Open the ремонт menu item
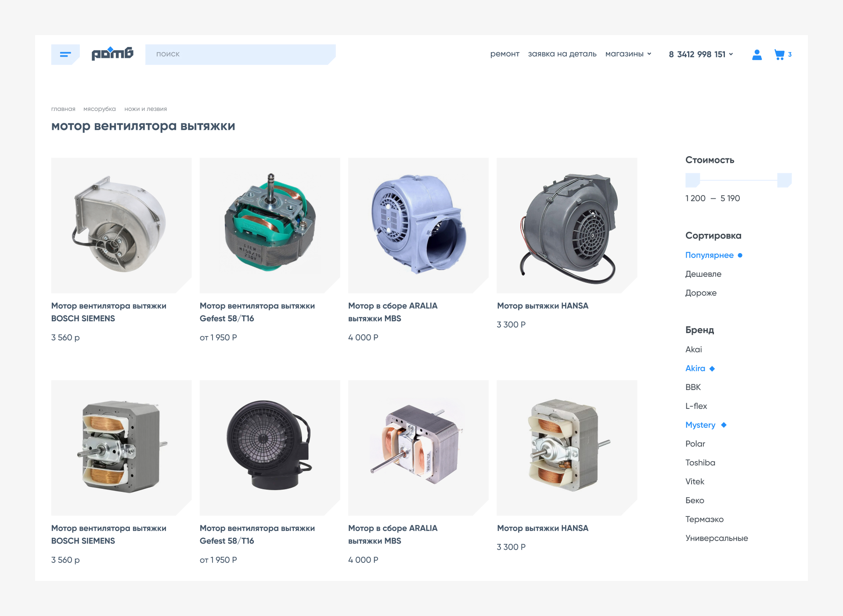Screen dimensions: 843x616 [504, 54]
